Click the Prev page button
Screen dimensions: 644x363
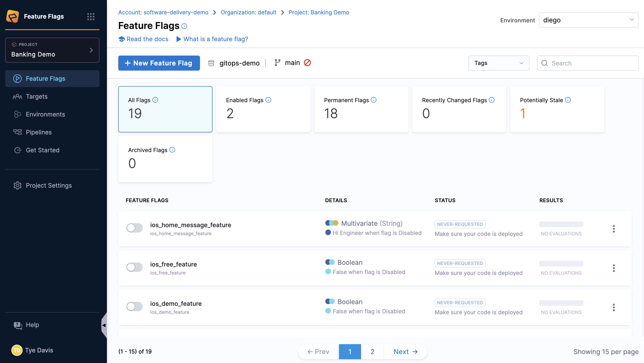click(318, 351)
